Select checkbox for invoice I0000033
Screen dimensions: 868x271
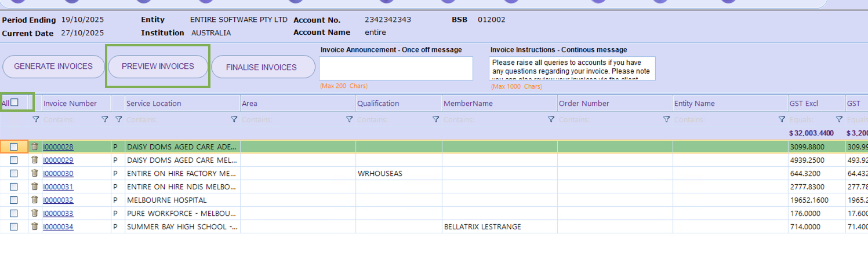(14, 213)
